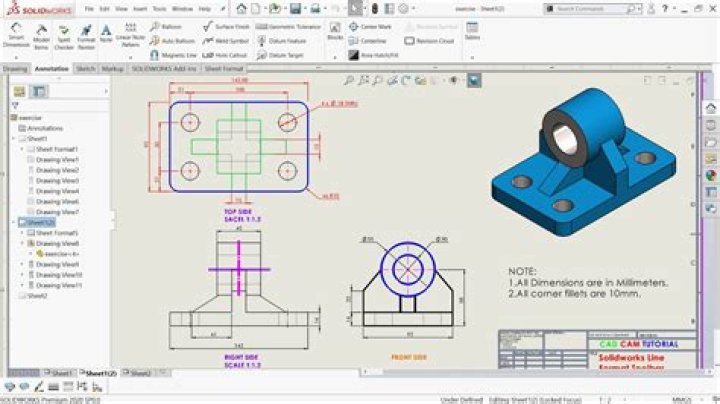Toggle FeatureManager design tree tab icon
The image size is (720, 404).
[x=19, y=91]
